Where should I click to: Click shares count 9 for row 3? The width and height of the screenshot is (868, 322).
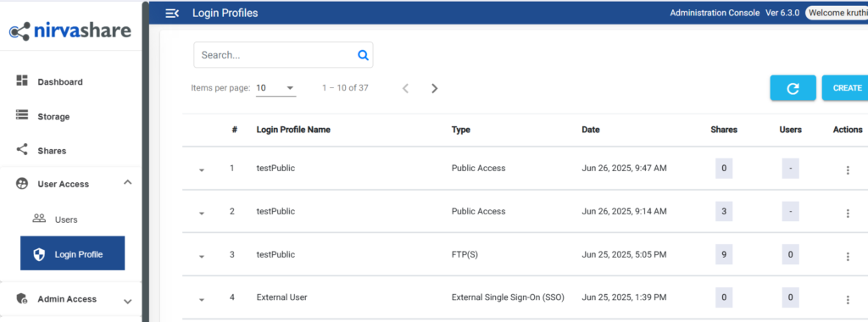(724, 254)
